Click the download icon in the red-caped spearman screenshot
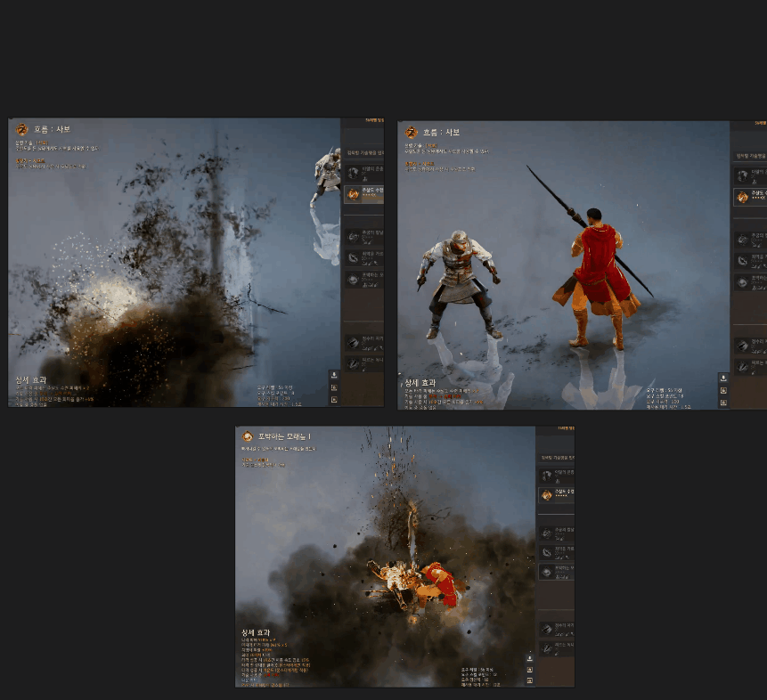This screenshot has width=767, height=700. 723,378
